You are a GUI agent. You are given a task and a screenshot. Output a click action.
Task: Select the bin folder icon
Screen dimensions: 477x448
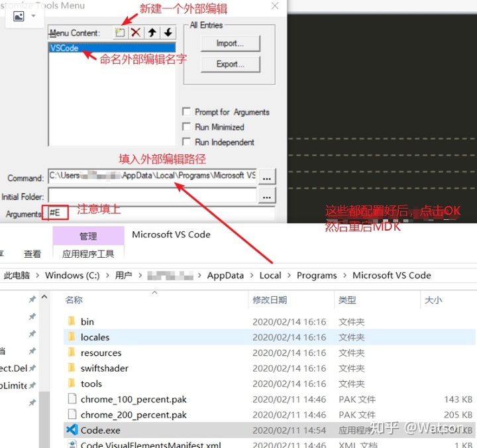pos(72,321)
